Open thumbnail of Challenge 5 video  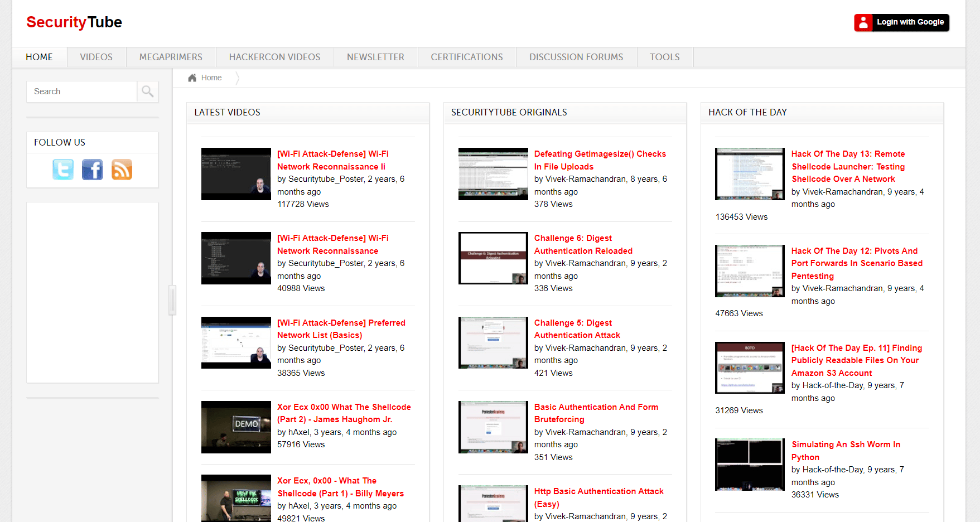pos(493,343)
